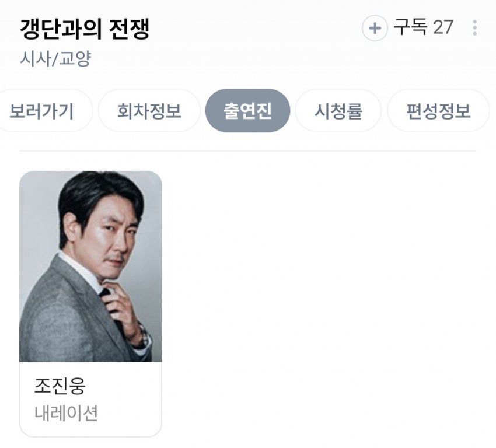Click the 구독 text beside the plus icon

click(x=410, y=27)
